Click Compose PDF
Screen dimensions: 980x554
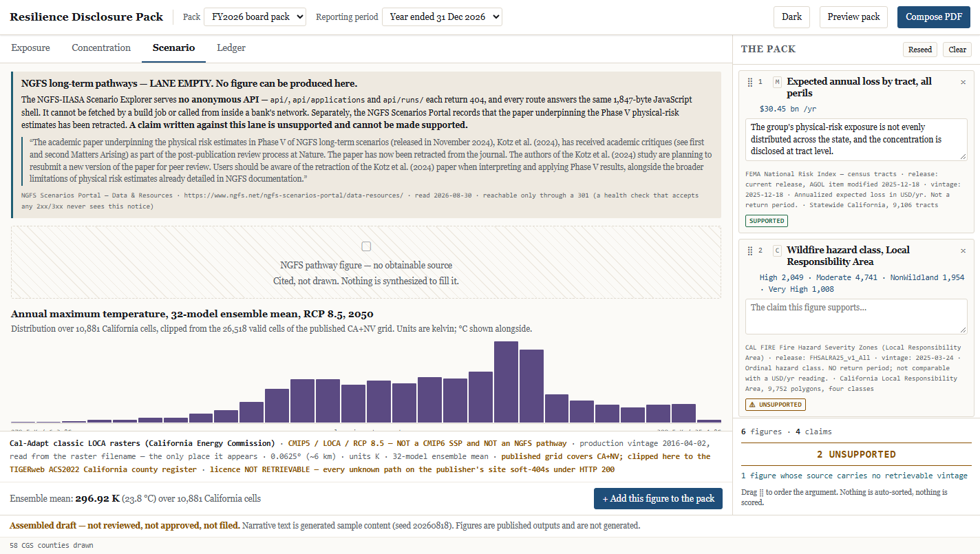pos(934,17)
